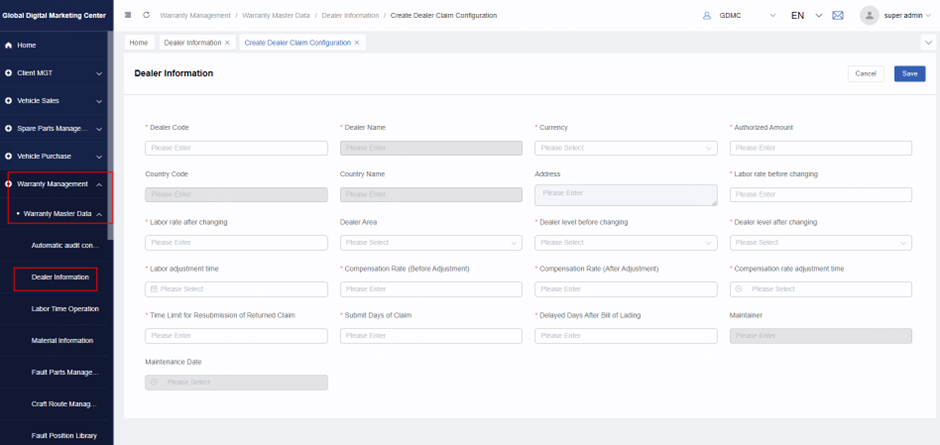Click the clock icon in Compensation rate adjustment time
940x445 pixels.
739,289
